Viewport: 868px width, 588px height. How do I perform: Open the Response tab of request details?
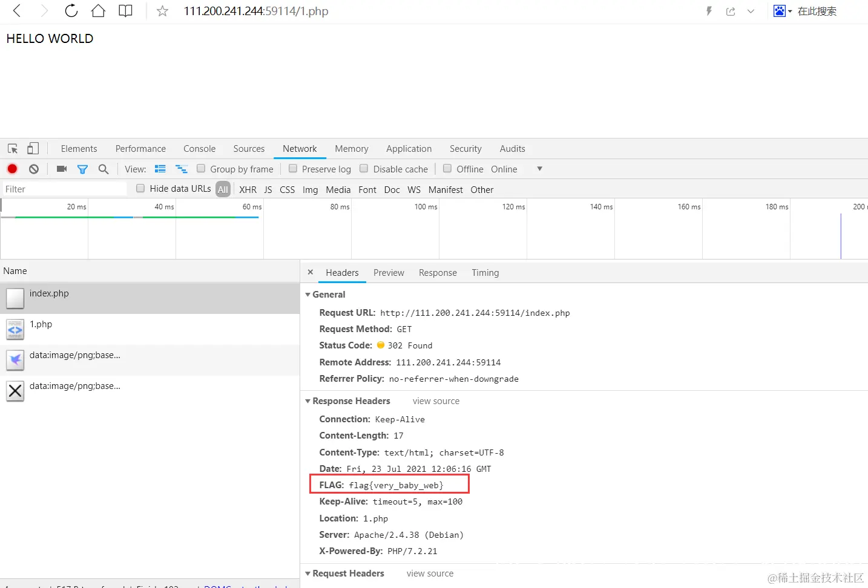click(438, 273)
